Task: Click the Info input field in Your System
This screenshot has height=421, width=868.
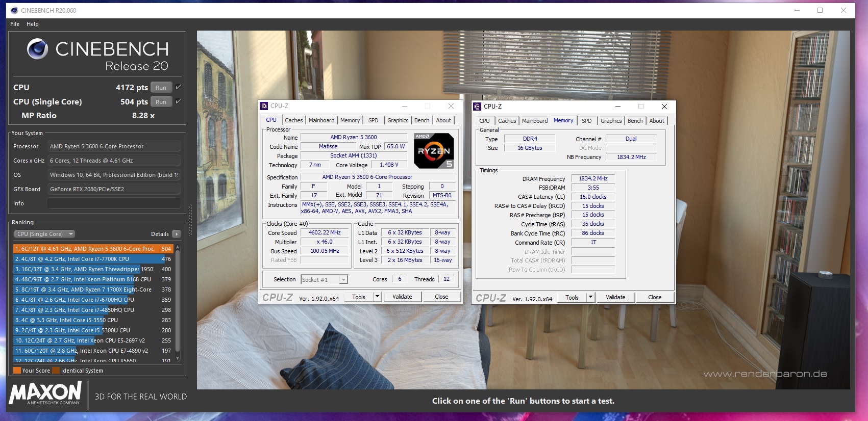Action: point(114,203)
